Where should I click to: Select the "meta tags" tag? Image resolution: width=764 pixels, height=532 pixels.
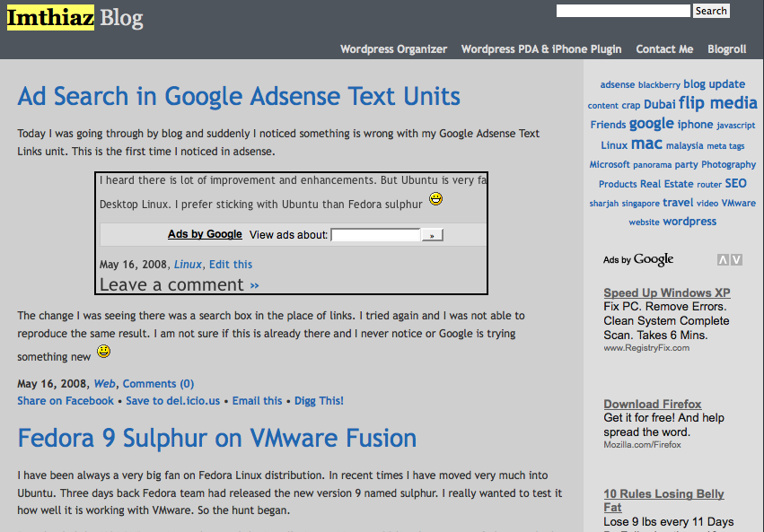click(725, 146)
